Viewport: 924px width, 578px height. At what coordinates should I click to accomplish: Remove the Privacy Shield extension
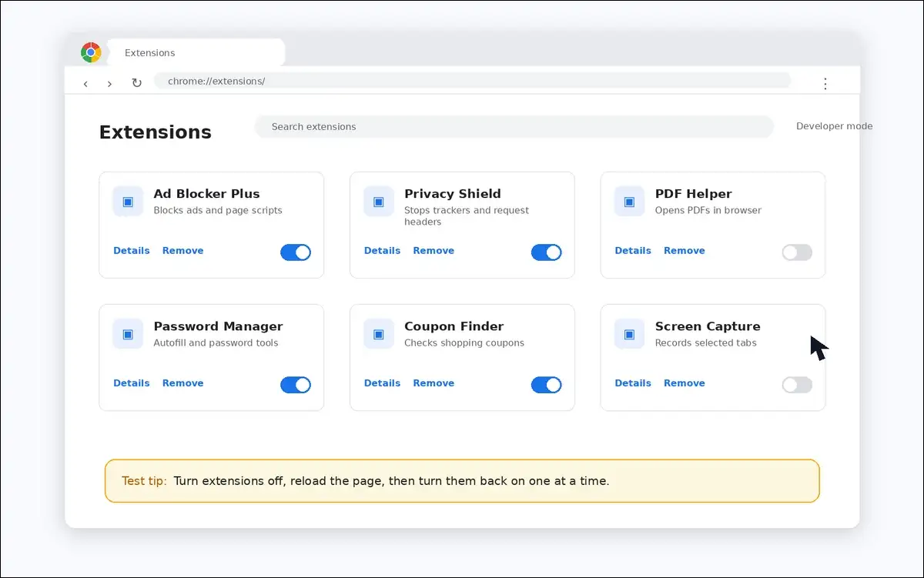pyautogui.click(x=434, y=250)
